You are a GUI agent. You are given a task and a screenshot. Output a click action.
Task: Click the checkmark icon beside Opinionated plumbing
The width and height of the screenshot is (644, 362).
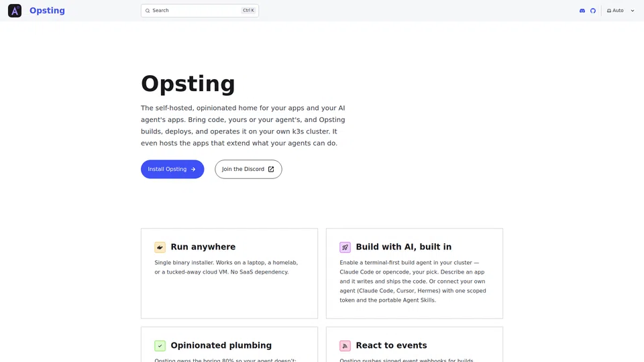(x=160, y=346)
